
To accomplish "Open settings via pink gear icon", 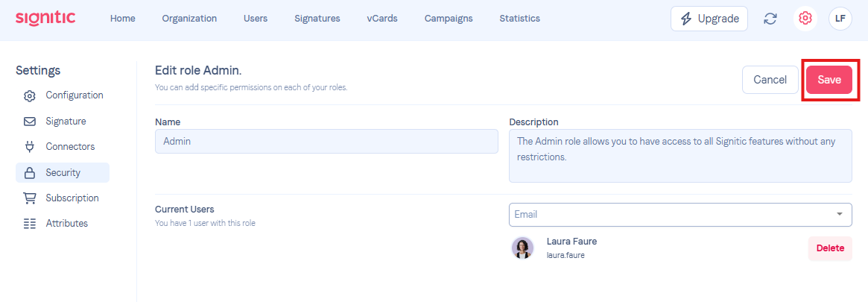I will [805, 19].
